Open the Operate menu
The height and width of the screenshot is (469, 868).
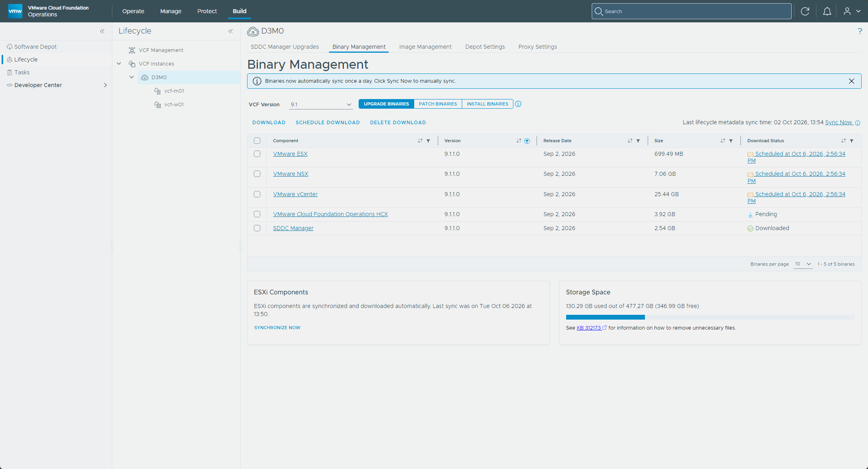(x=133, y=11)
